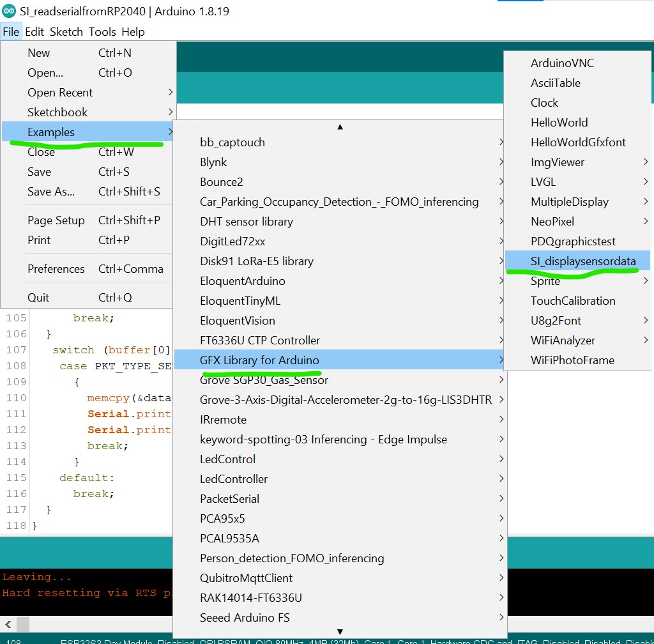
Task: Open Grove-3-Axis-Digital-Accelerometer LIS3DHTR examples
Action: tap(340, 399)
